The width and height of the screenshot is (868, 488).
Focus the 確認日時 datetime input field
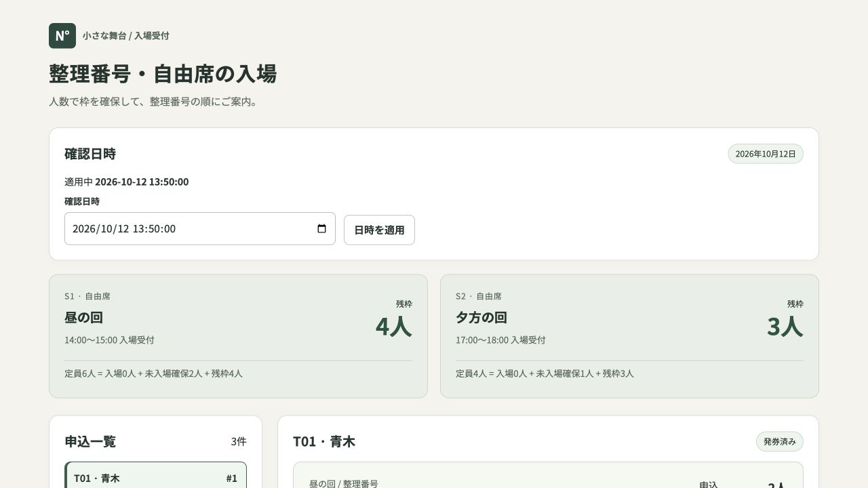tap(200, 228)
